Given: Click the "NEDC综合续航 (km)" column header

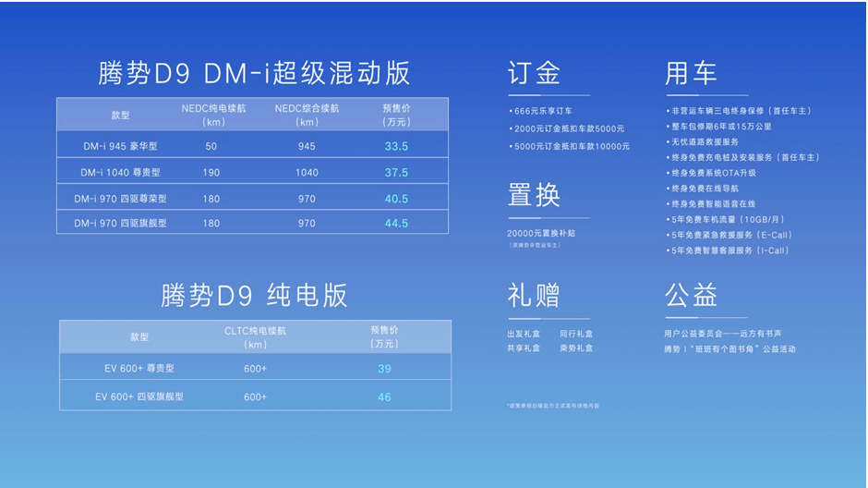Looking at the screenshot, I should point(307,116).
